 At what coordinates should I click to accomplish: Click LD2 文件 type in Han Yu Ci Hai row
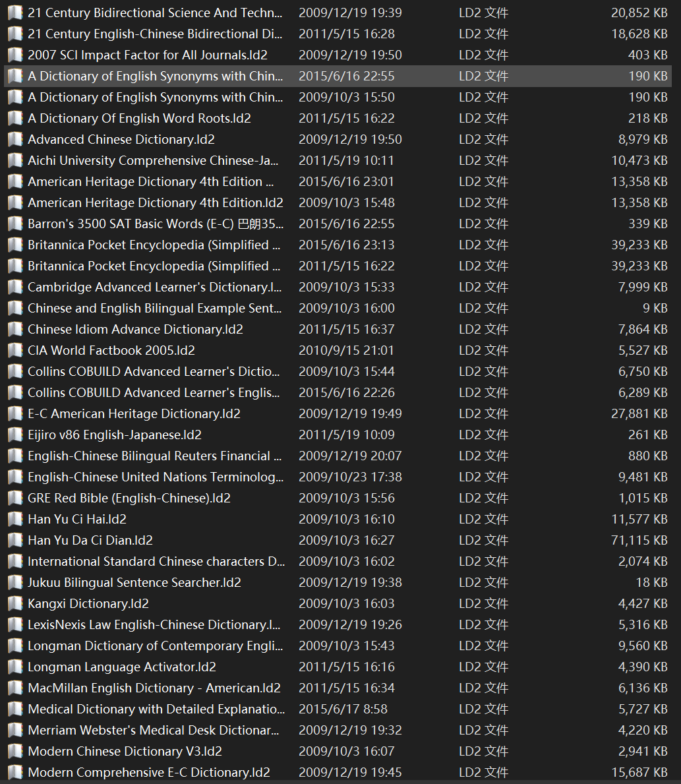tap(483, 519)
